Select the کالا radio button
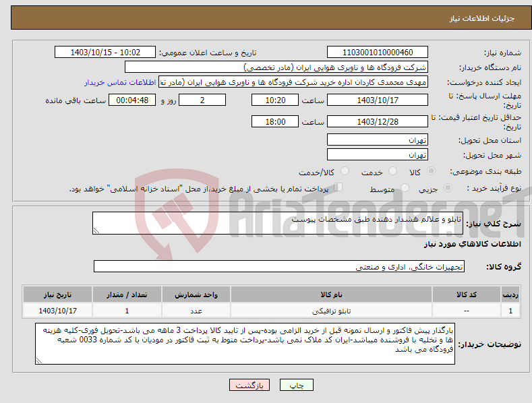The height and width of the screenshot is (403, 532). click(431, 171)
